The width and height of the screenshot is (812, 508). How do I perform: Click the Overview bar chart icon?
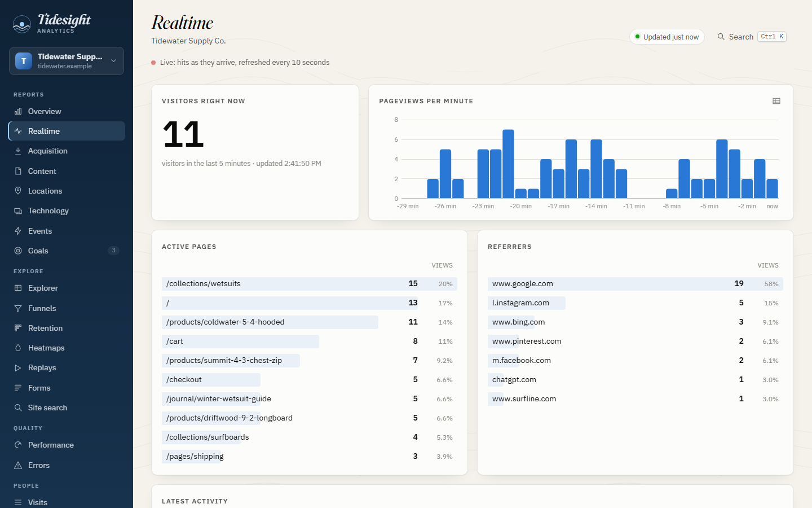click(x=18, y=111)
